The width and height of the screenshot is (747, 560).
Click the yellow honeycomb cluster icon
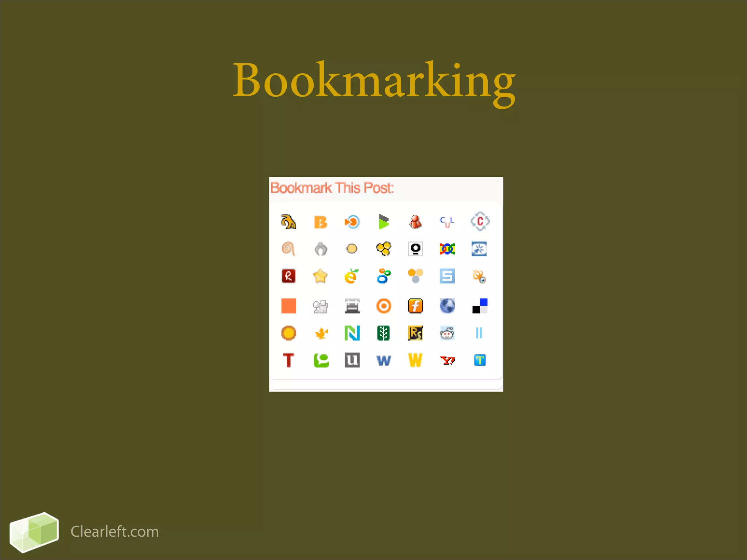384,249
